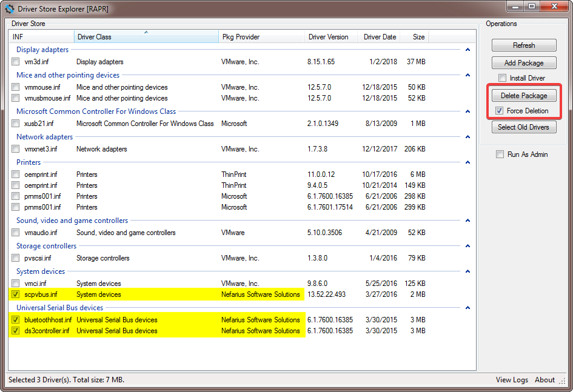
Task: Tick the vmmouse.inf row checkbox
Action: [15, 87]
